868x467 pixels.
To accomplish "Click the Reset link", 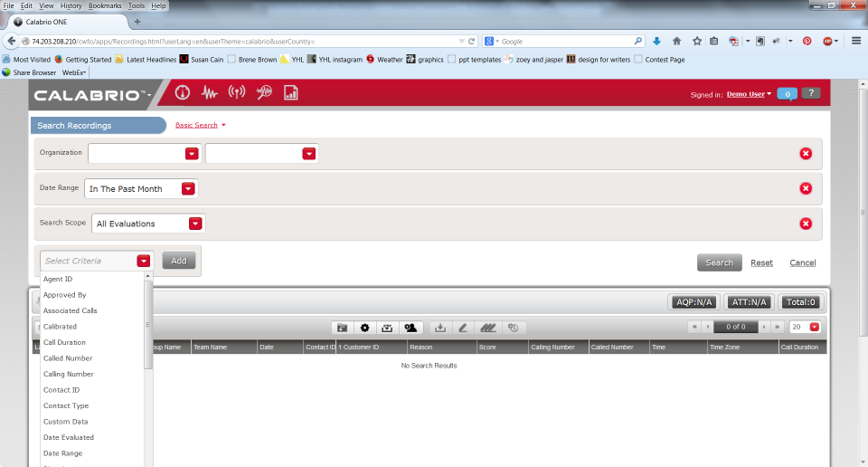I will tap(761, 262).
